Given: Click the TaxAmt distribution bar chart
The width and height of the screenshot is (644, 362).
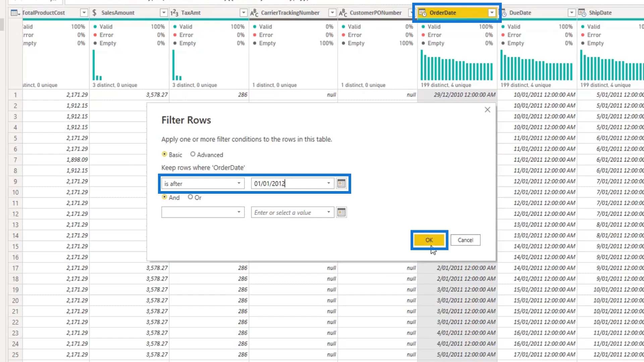Looking at the screenshot, I should click(177, 65).
